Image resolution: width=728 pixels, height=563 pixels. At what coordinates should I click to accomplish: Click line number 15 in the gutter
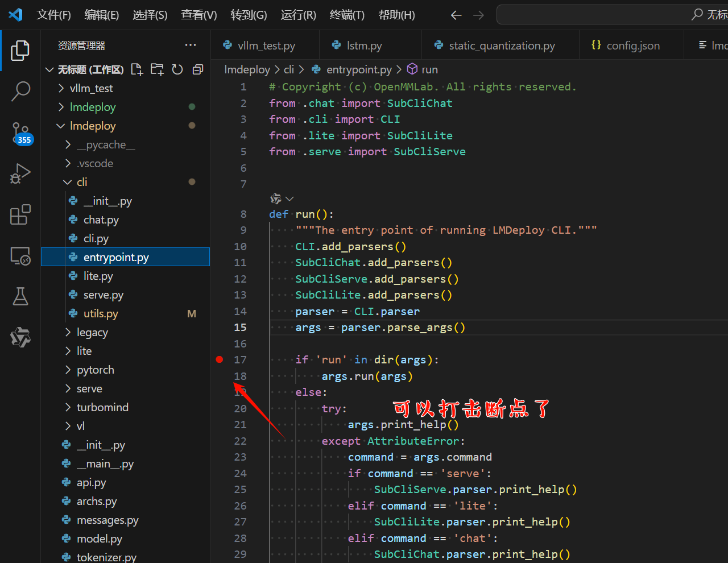click(x=241, y=327)
